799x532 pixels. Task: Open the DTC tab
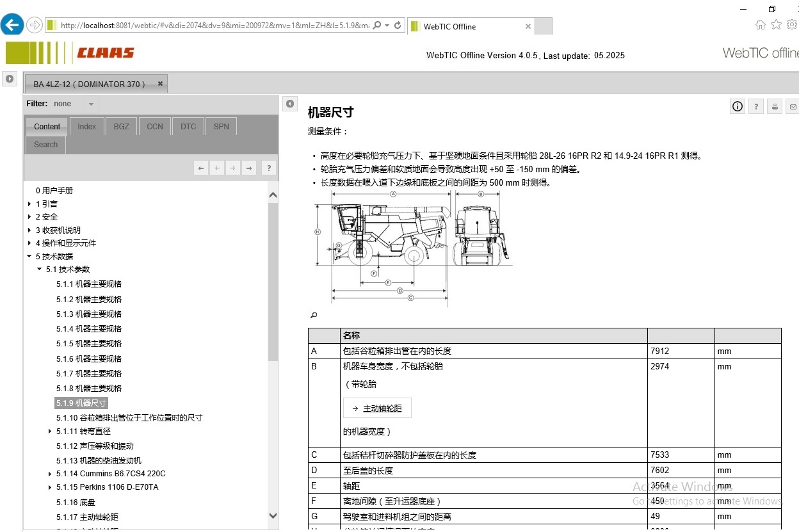[188, 126]
